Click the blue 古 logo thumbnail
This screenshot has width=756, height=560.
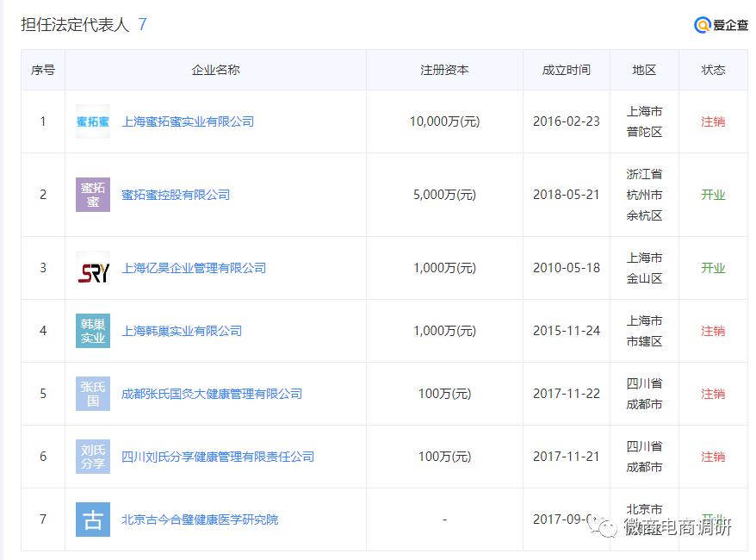click(93, 520)
